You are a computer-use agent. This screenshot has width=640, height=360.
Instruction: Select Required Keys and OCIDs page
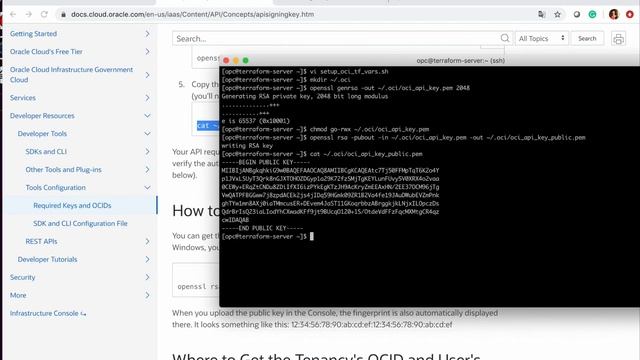(x=72, y=206)
